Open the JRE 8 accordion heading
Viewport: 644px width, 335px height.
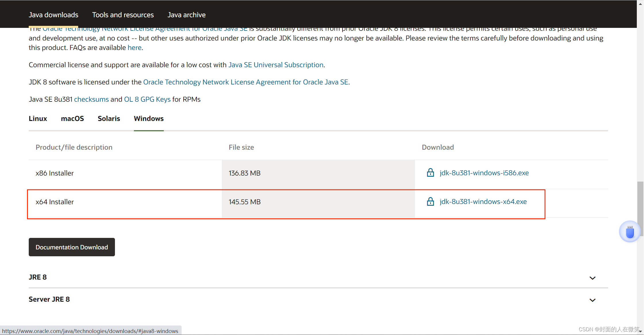click(38, 277)
